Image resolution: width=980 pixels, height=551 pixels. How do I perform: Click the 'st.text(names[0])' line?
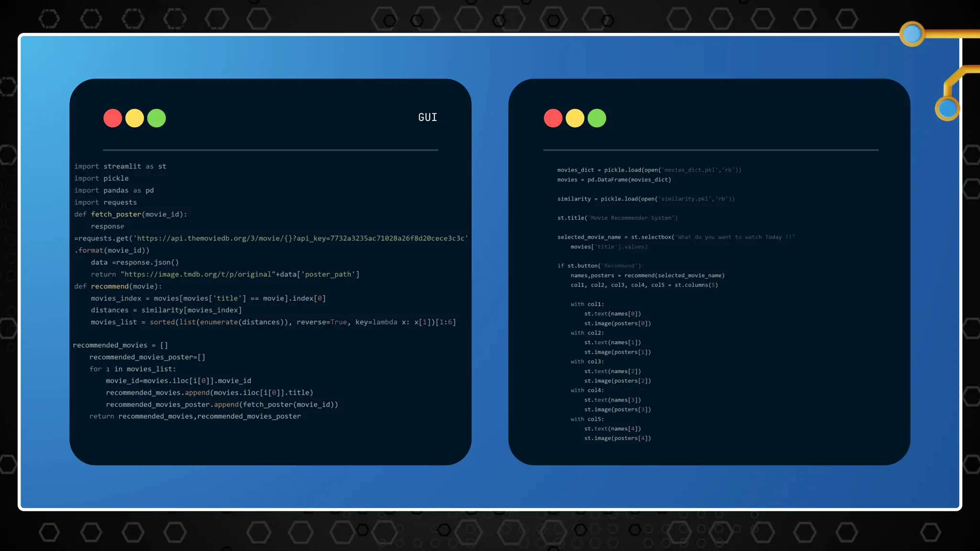pyautogui.click(x=612, y=313)
